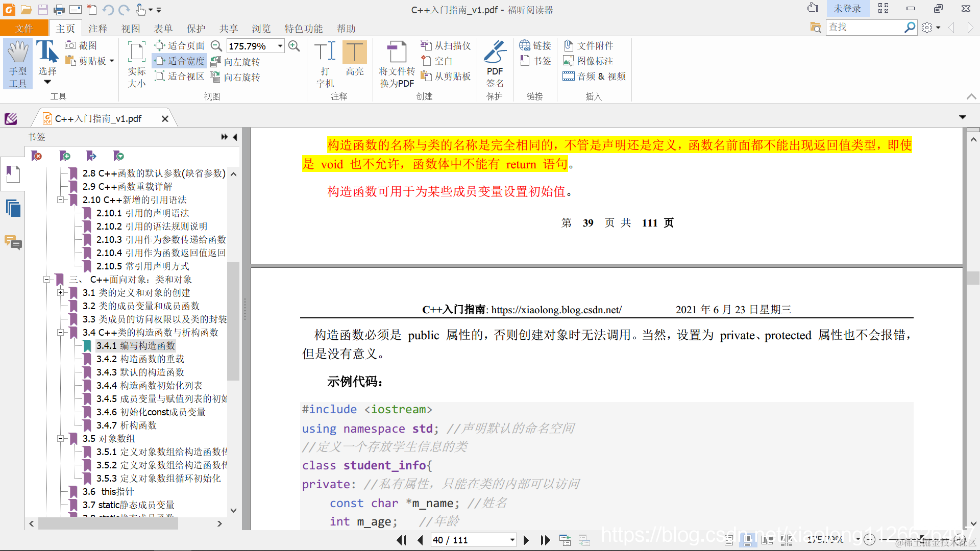
Task: Open the File (文件) menu
Action: [x=24, y=29]
